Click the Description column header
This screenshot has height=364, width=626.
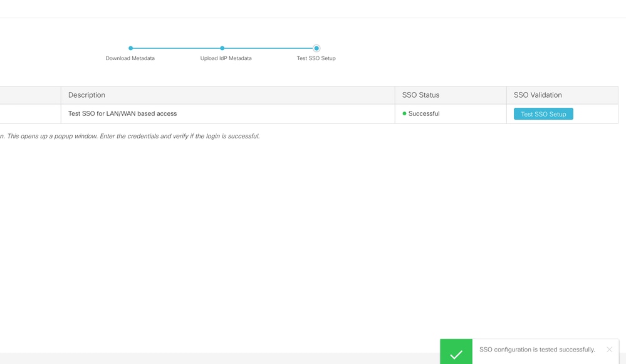tap(86, 95)
